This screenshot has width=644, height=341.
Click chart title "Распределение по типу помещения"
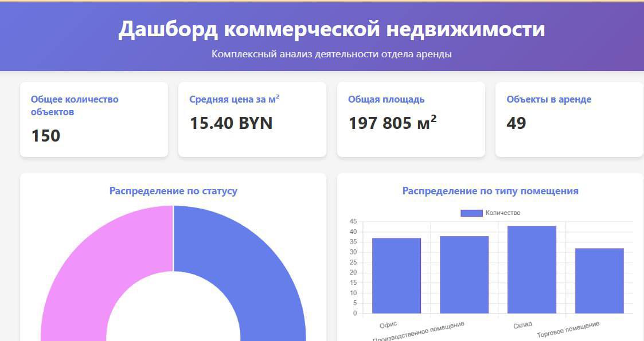tap(490, 191)
